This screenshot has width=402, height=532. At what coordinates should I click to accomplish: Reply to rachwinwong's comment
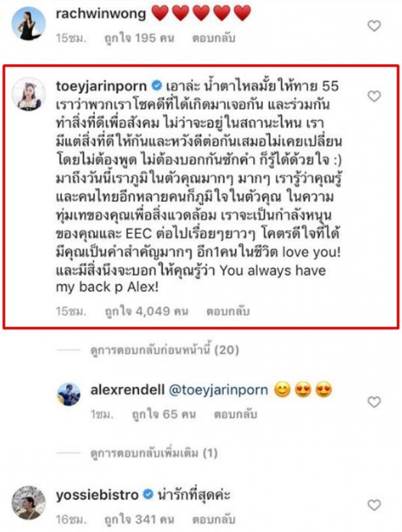pos(214,38)
